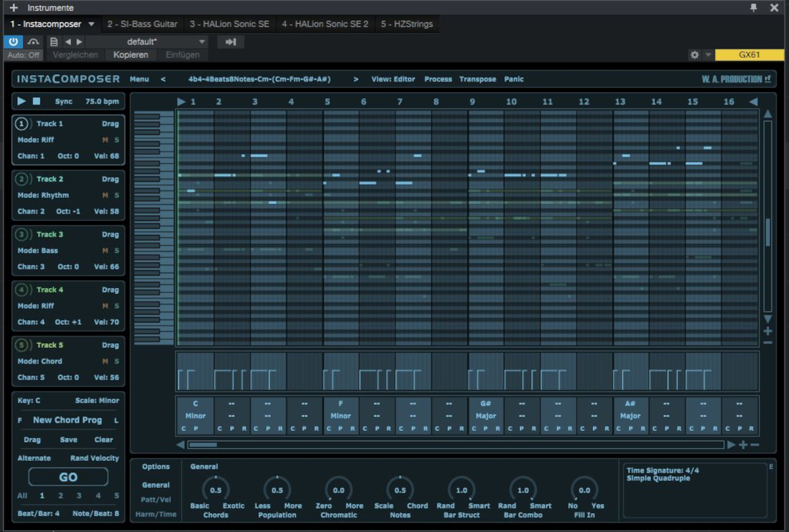Click the 75.0 bpm tempo field
The image size is (789, 532).
[103, 101]
